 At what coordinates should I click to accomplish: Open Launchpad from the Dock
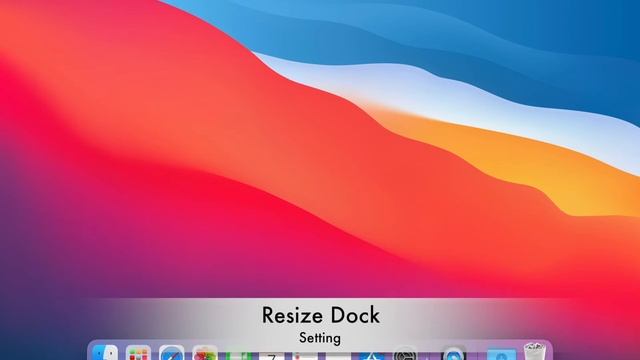pyautogui.click(x=138, y=353)
